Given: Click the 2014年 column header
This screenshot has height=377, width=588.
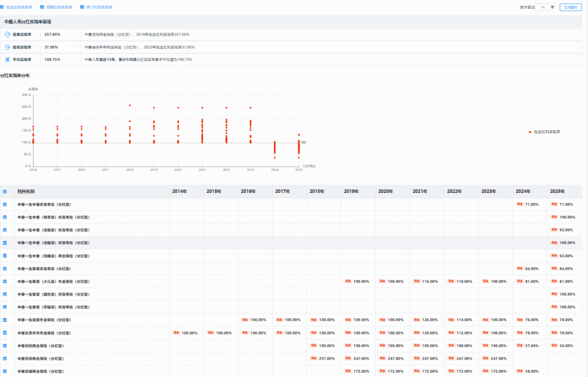Looking at the screenshot, I should click(179, 191).
